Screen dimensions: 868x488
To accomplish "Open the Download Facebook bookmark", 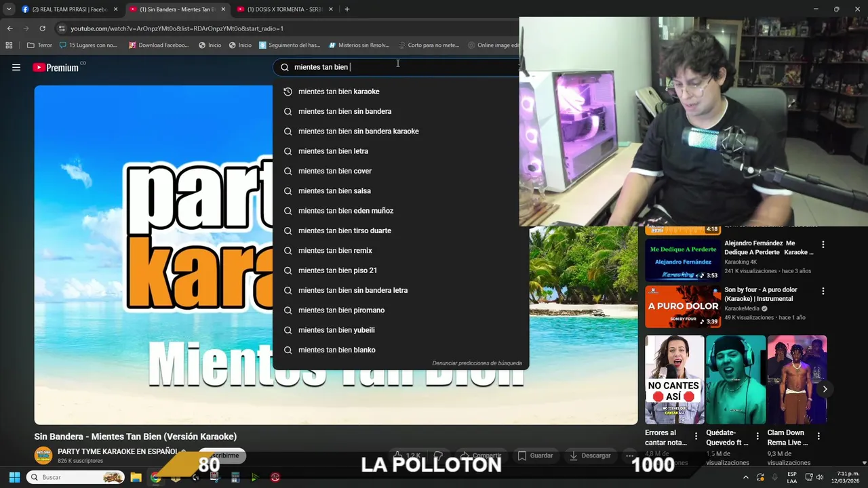I will coord(159,45).
